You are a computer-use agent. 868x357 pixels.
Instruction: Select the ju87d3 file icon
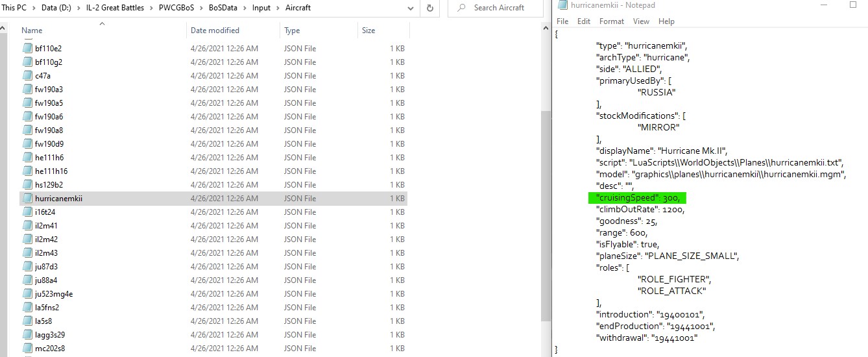click(27, 267)
